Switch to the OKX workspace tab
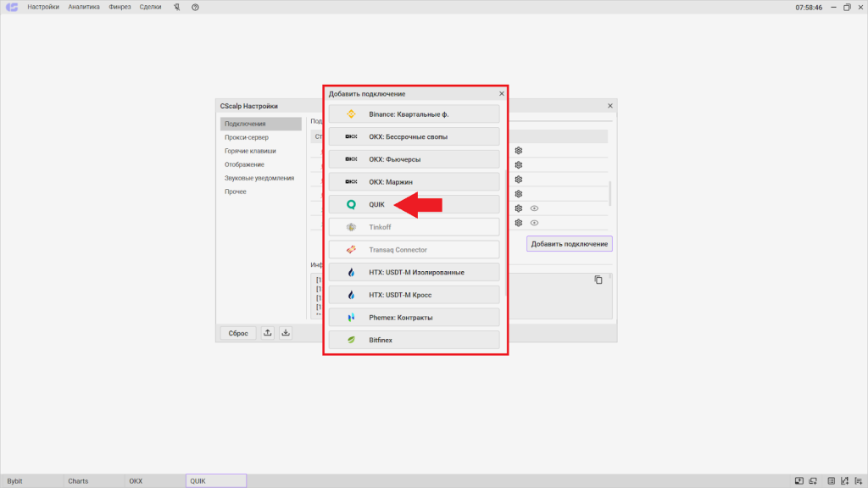868x488 pixels. [x=154, y=481]
